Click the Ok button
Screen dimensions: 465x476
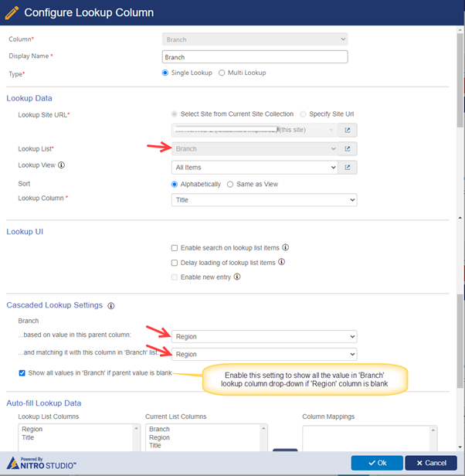pyautogui.click(x=376, y=462)
